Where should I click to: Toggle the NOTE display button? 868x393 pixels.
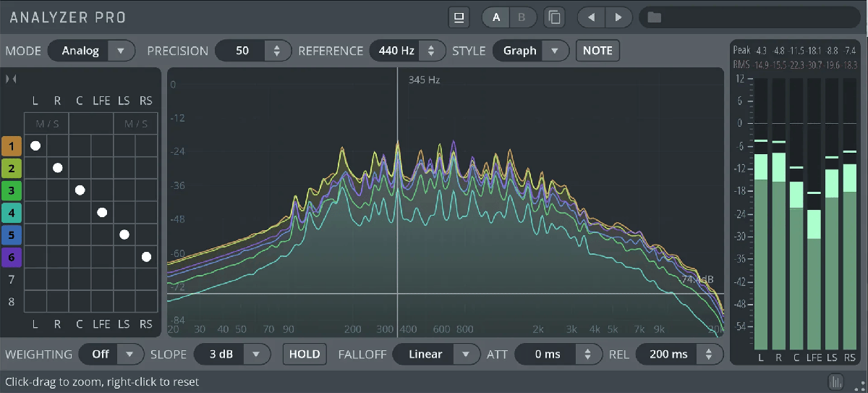click(597, 51)
